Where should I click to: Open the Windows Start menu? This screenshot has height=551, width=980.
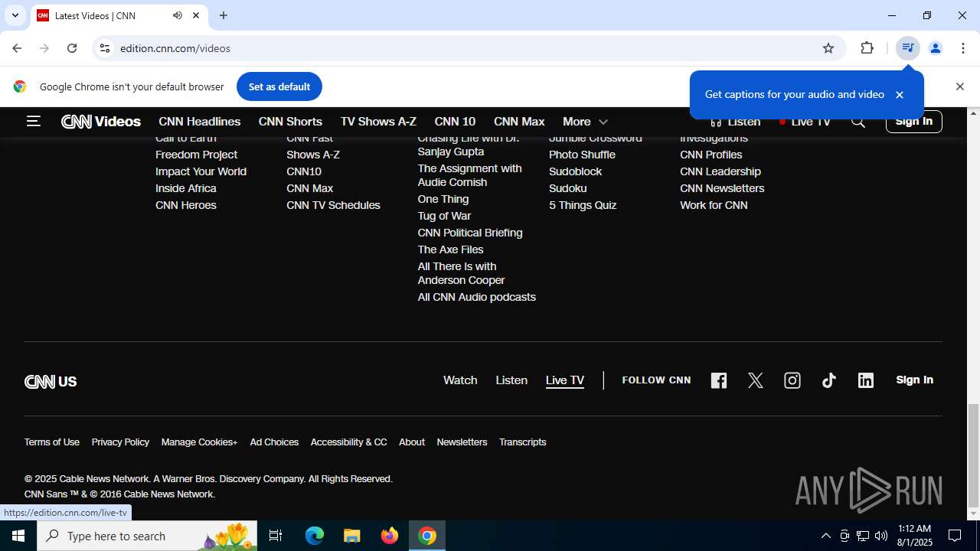[x=18, y=536]
